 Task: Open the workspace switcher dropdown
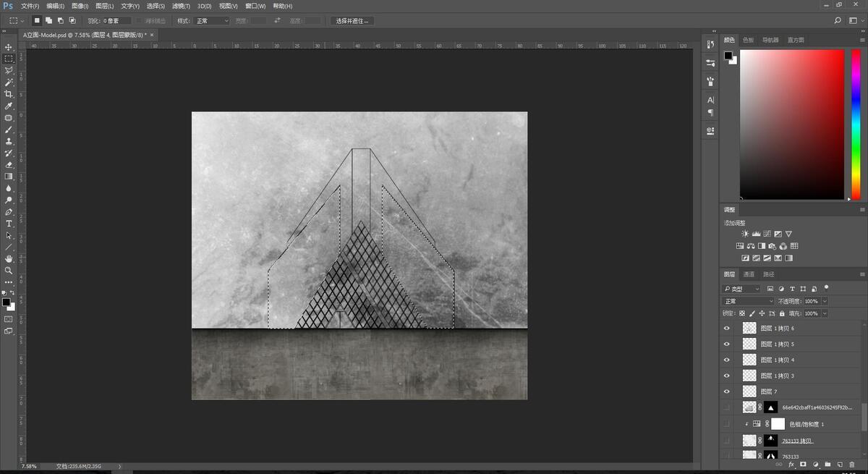(x=856, y=21)
